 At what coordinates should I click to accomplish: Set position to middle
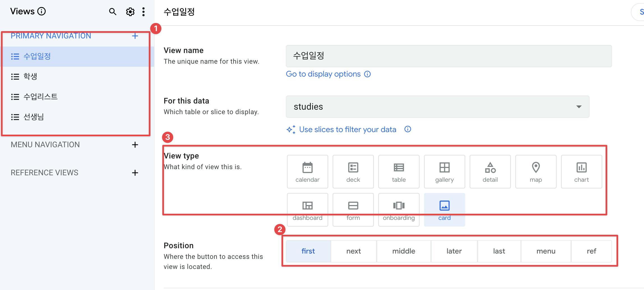pos(404,251)
